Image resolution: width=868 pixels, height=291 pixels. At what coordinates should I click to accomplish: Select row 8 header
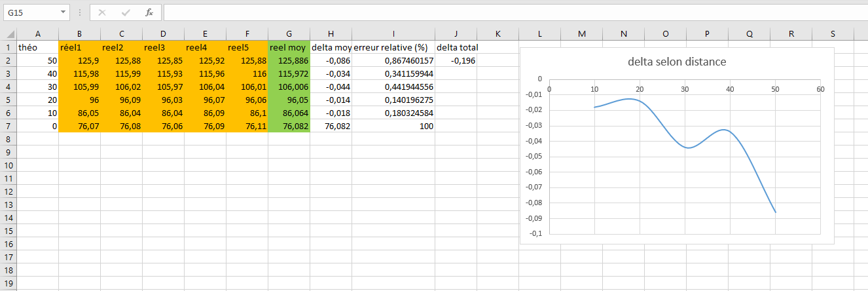point(8,139)
